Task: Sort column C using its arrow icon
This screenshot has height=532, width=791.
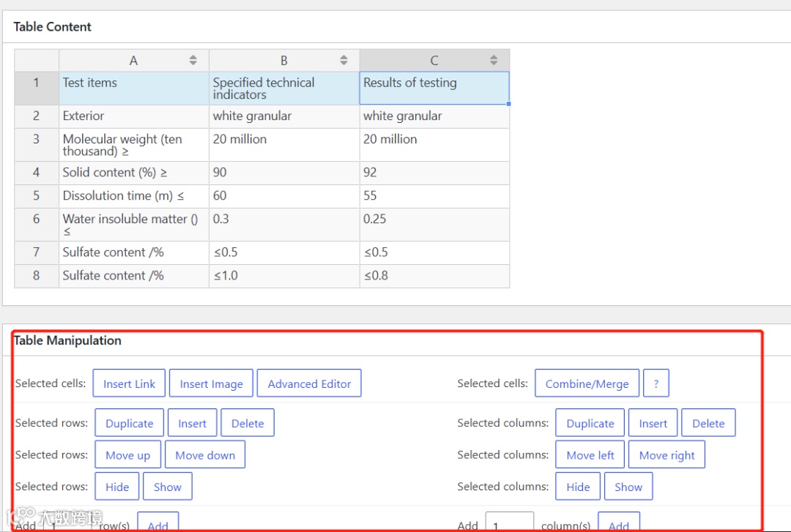Action: click(494, 60)
